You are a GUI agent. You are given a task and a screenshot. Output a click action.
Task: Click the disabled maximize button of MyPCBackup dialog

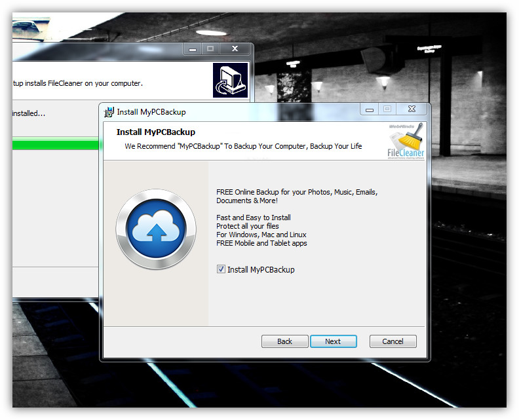pyautogui.click(x=387, y=109)
